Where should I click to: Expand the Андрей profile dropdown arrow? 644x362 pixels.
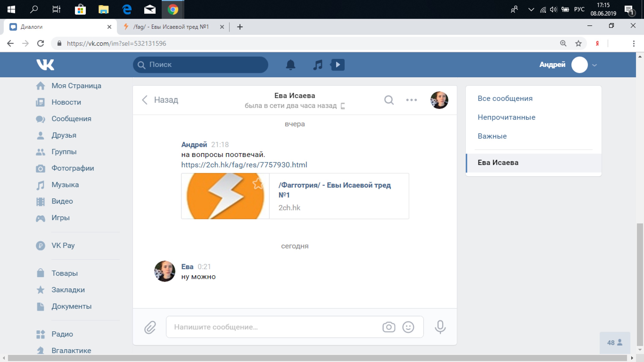(x=595, y=65)
